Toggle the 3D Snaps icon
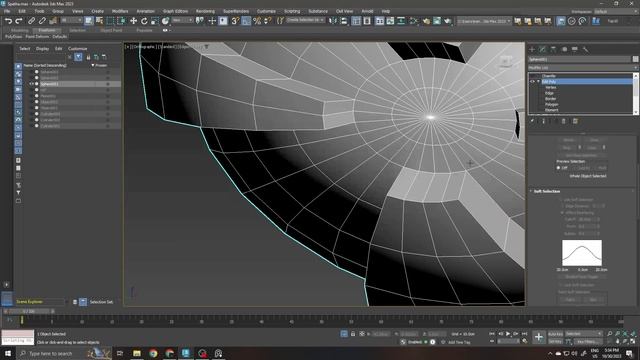This screenshot has height=360, width=640. point(235,21)
